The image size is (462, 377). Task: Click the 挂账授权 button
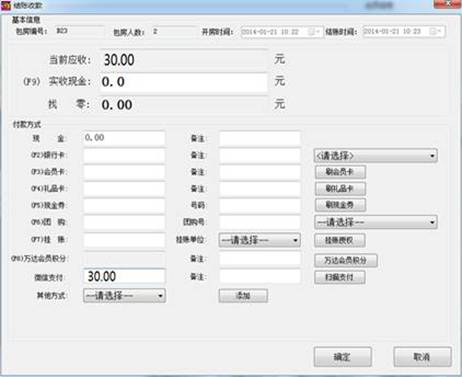340,240
